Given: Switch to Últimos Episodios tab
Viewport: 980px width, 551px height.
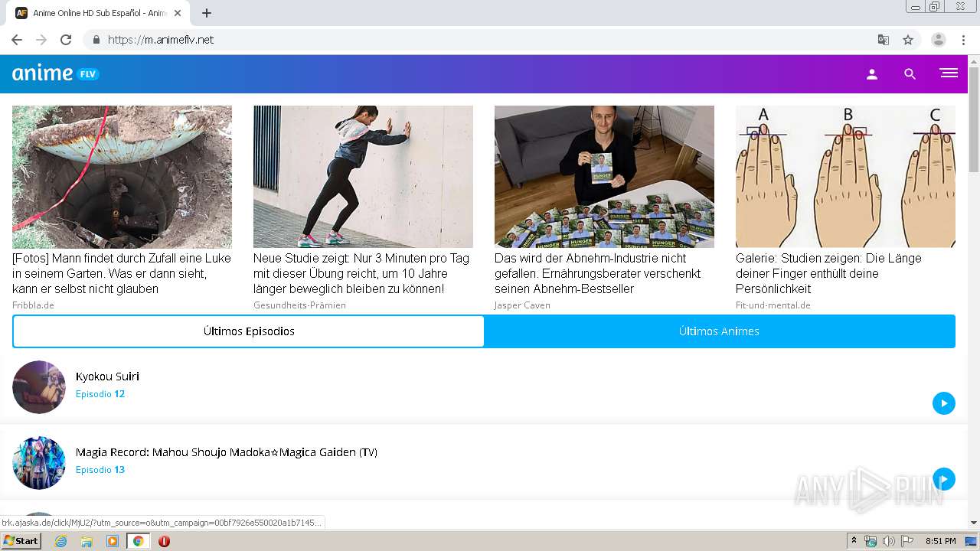Looking at the screenshot, I should (x=249, y=331).
